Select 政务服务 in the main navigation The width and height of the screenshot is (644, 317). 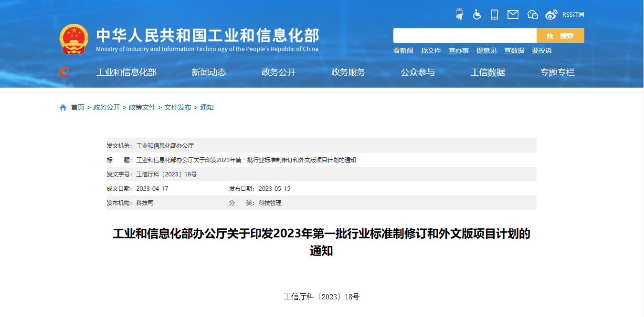(348, 72)
